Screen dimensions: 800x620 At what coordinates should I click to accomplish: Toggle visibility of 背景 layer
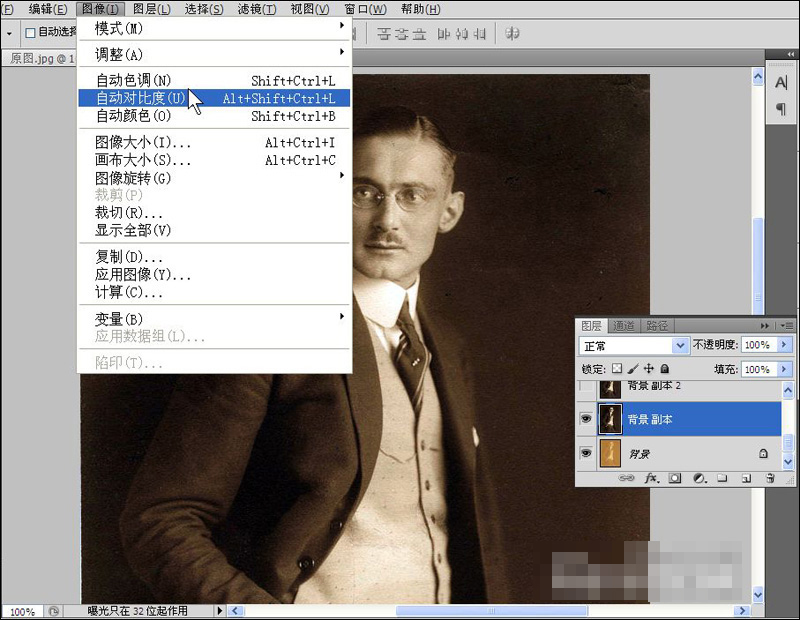pos(586,453)
